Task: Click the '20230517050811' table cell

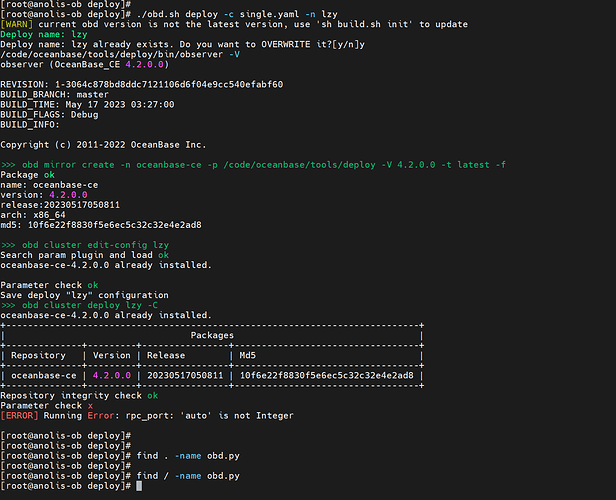Action: pyautogui.click(x=185, y=375)
